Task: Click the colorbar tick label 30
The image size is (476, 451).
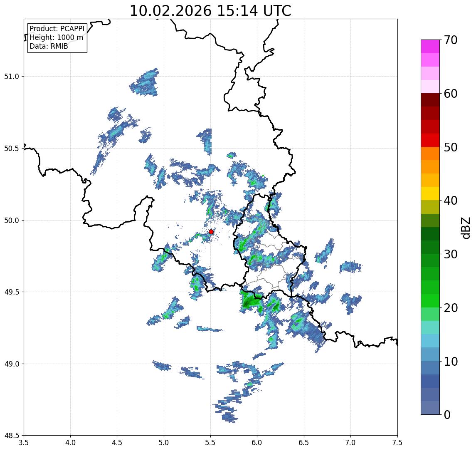Action: click(x=451, y=254)
